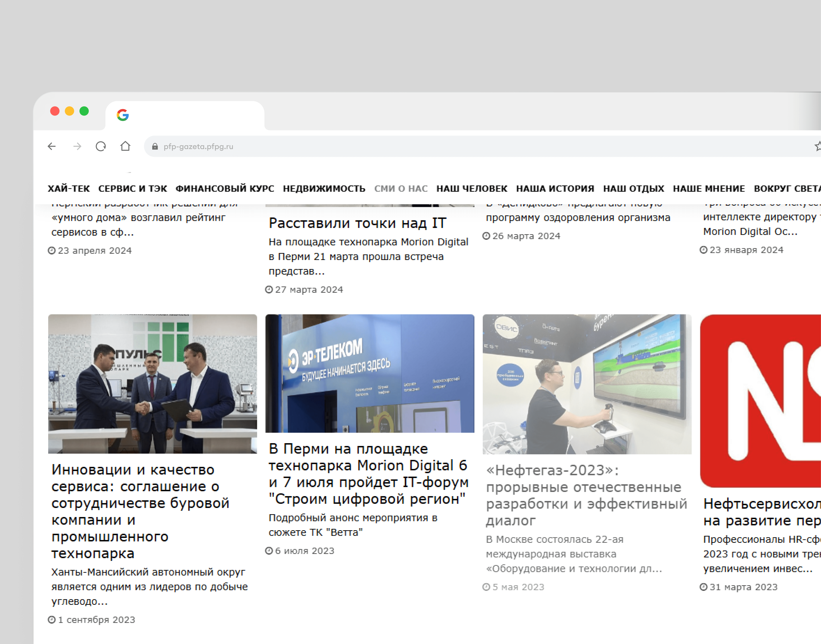Viewport: 821px width, 644px height.
Task: Click the red close window dot
Action: pos(55,111)
